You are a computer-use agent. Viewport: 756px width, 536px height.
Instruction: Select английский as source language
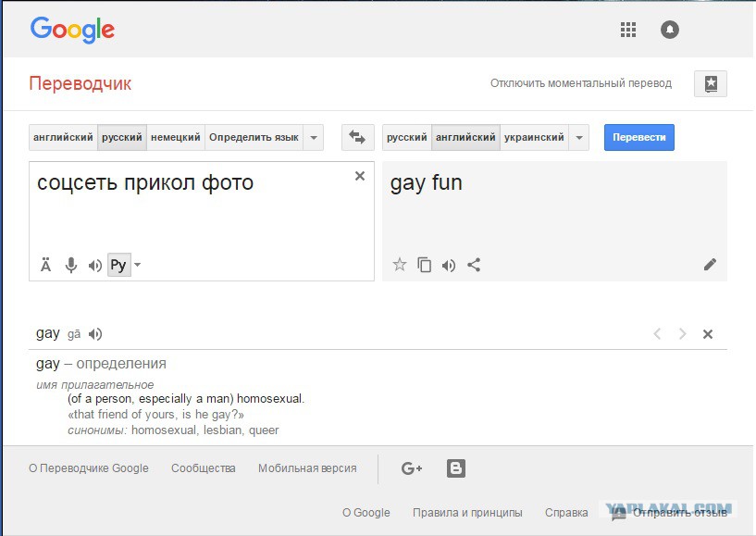63,138
